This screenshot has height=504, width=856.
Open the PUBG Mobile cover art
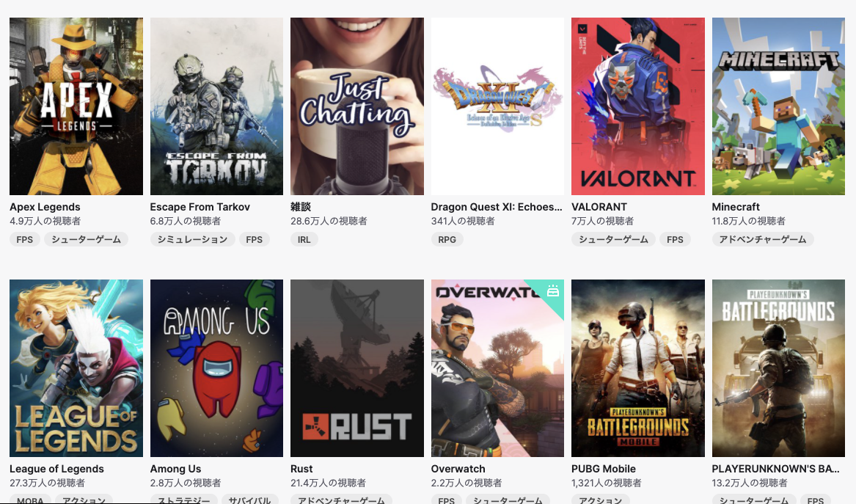638,368
